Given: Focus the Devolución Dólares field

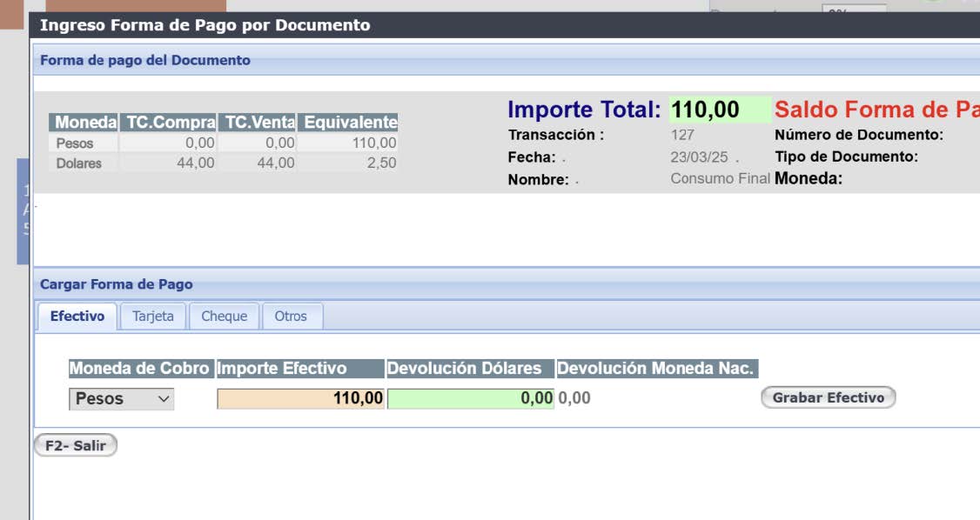Looking at the screenshot, I should (x=470, y=398).
